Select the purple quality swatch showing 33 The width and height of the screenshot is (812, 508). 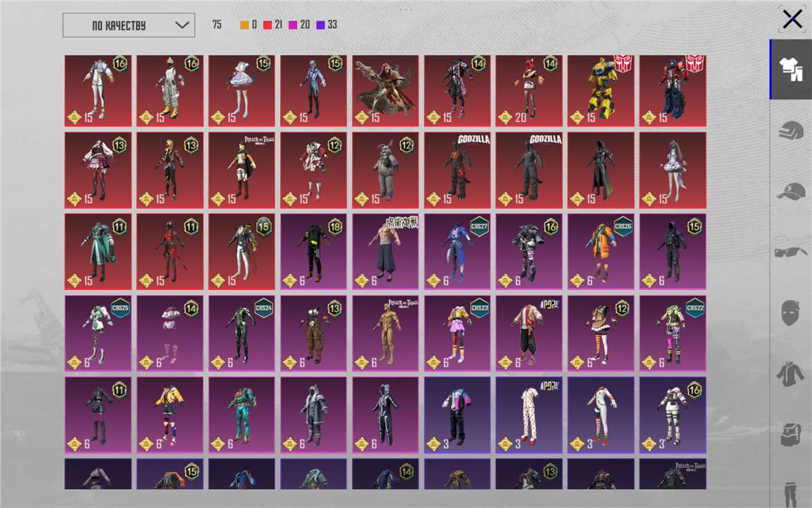[321, 25]
